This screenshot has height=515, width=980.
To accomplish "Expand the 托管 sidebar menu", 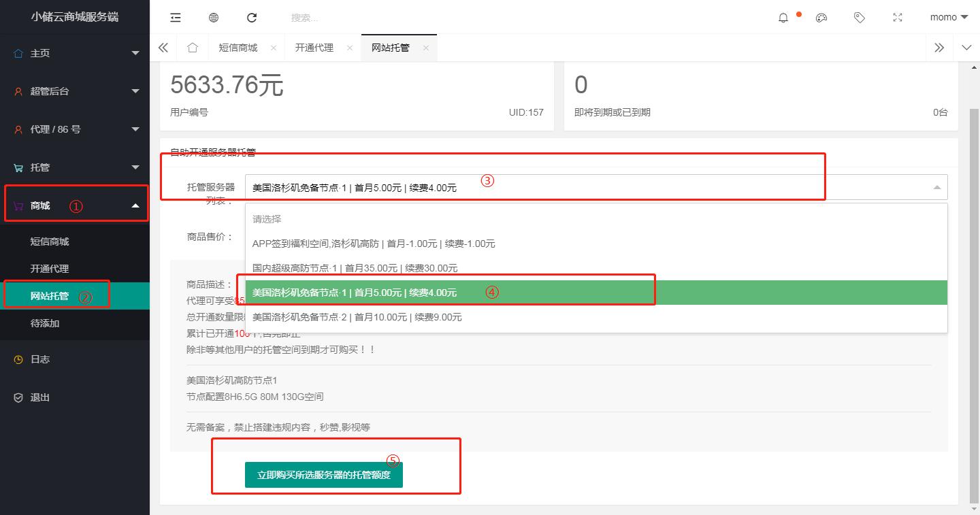I will 75,167.
